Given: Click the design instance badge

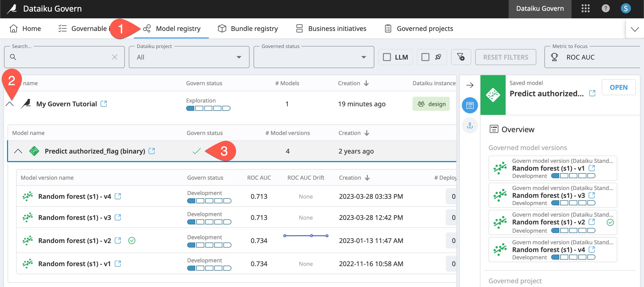Looking at the screenshot, I should point(431,104).
